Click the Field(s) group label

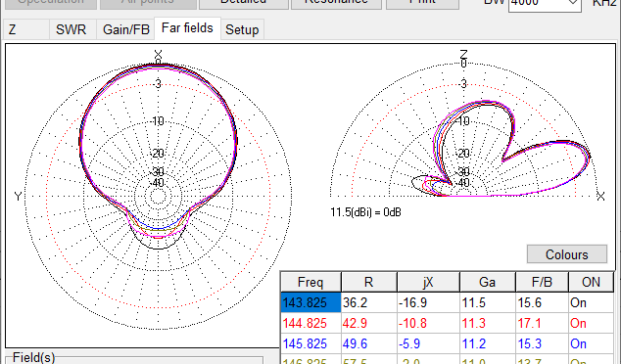click(33, 357)
